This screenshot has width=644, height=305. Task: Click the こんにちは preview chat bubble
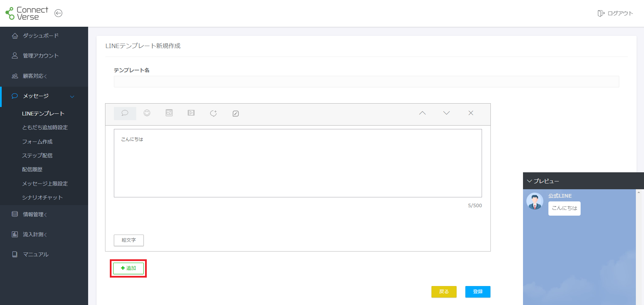564,208
